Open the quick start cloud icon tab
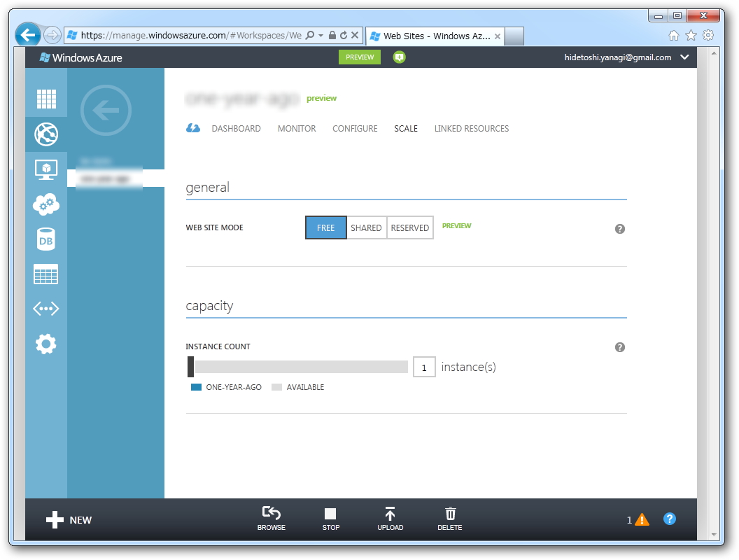Image resolution: width=739 pixels, height=560 pixels. click(x=192, y=128)
